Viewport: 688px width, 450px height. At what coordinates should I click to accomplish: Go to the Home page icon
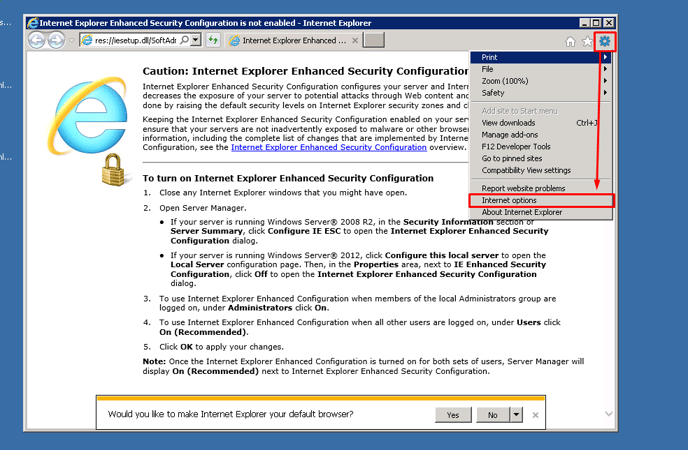click(571, 41)
